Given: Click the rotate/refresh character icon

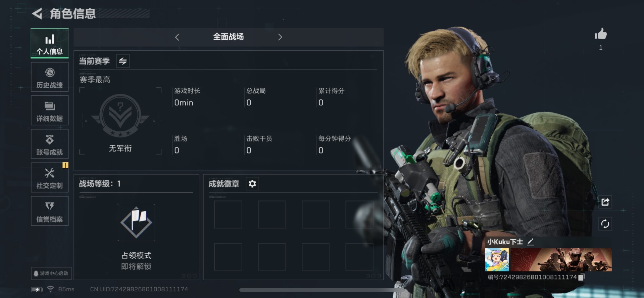Looking at the screenshot, I should [x=605, y=224].
